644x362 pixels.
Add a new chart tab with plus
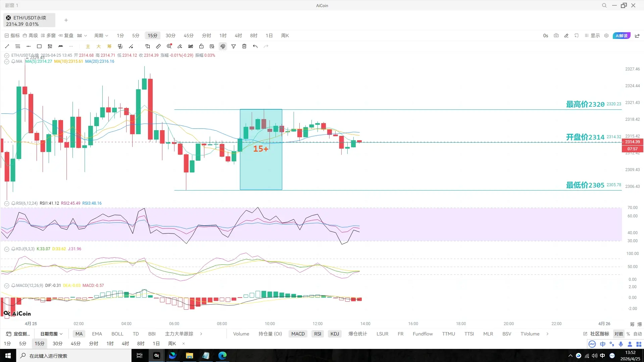(x=66, y=20)
